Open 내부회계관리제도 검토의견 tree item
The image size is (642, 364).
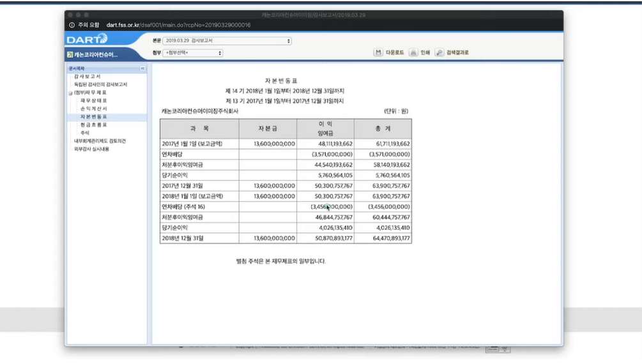[x=100, y=141]
